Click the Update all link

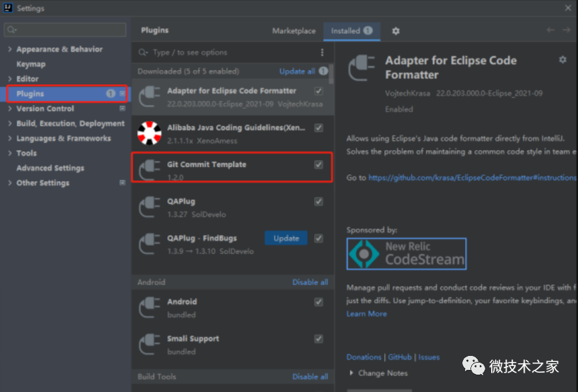coord(297,71)
